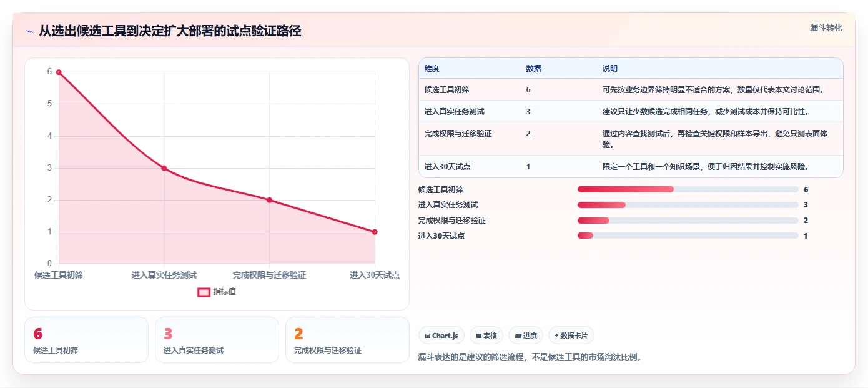This screenshot has height=388, width=868.
Task: Click the table description starting 通过内容查找测试后
Action: coord(715,139)
